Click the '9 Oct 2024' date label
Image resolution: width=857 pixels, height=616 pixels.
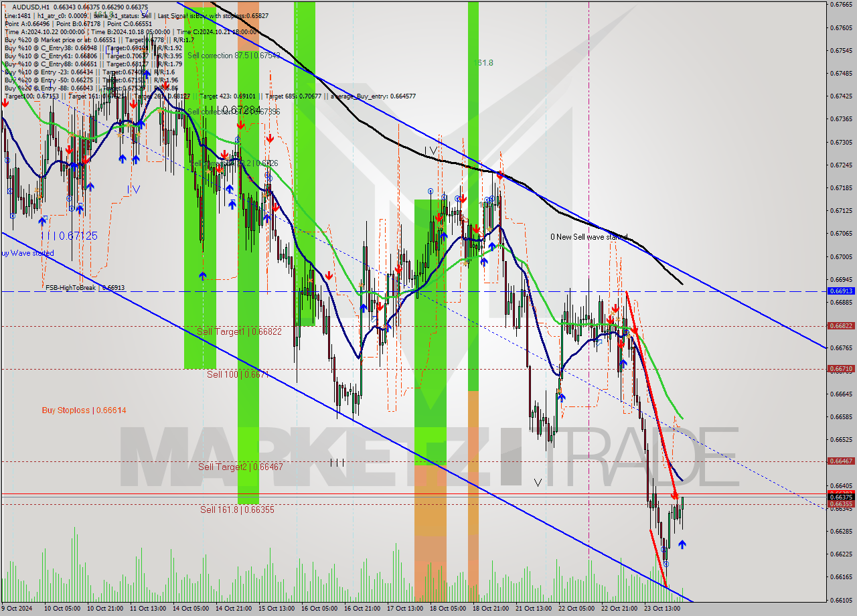point(17,608)
